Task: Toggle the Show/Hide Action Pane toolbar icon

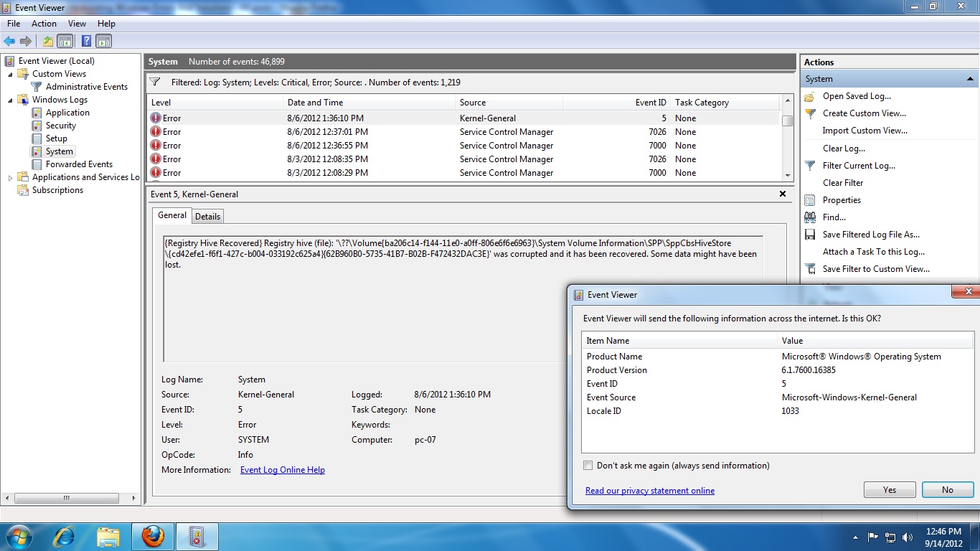Action: [x=104, y=42]
